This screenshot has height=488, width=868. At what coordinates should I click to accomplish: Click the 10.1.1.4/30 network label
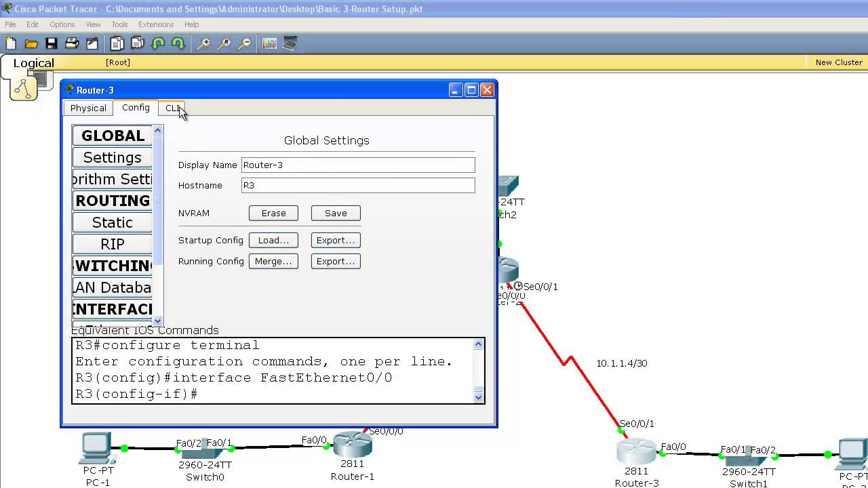pyautogui.click(x=622, y=363)
